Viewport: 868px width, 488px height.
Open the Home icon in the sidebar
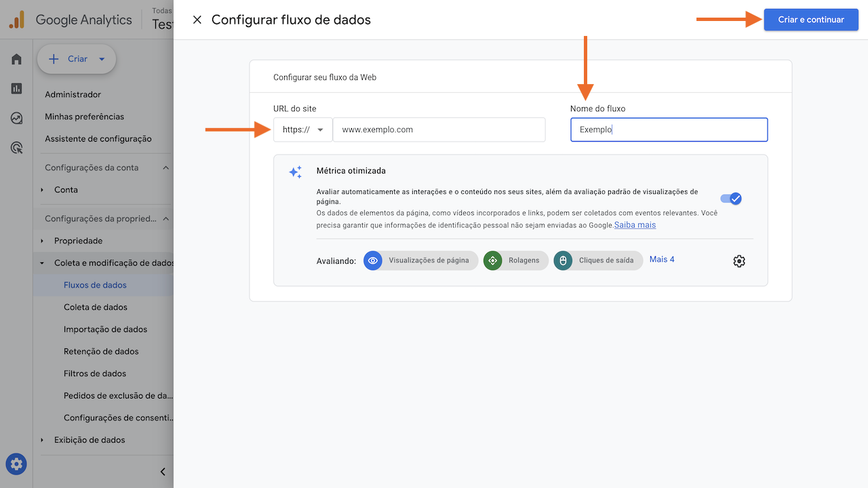pos(16,59)
